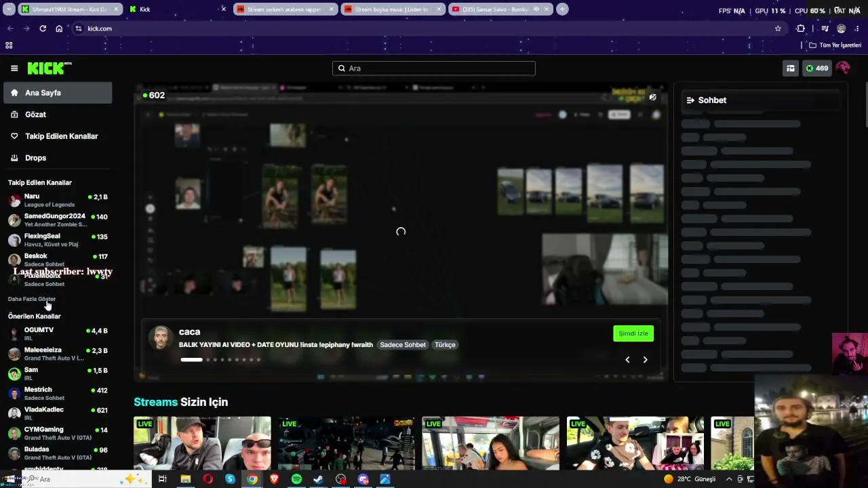Click the Şimdi İzle button
Screen dimensions: 868x488
click(633, 333)
